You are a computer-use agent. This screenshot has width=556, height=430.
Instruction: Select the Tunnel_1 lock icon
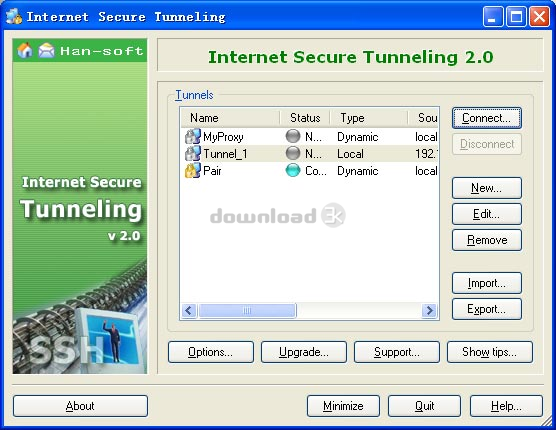point(193,154)
